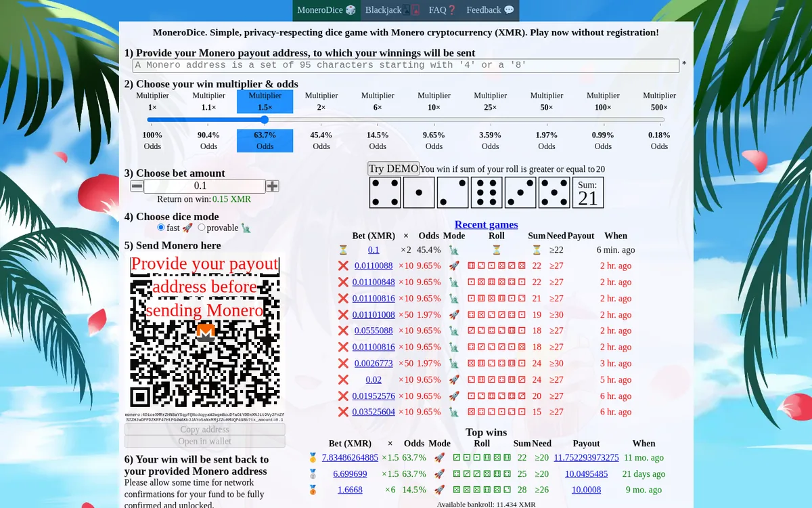Click the Try DEMO button
Screen dimensions: 812x508
click(393, 169)
